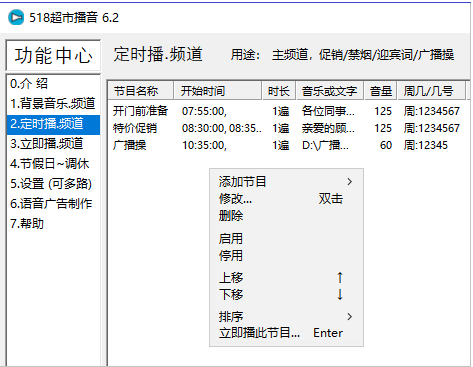This screenshot has width=473, height=367.
Task: Choose 上移 to move program up
Action: tap(286, 277)
